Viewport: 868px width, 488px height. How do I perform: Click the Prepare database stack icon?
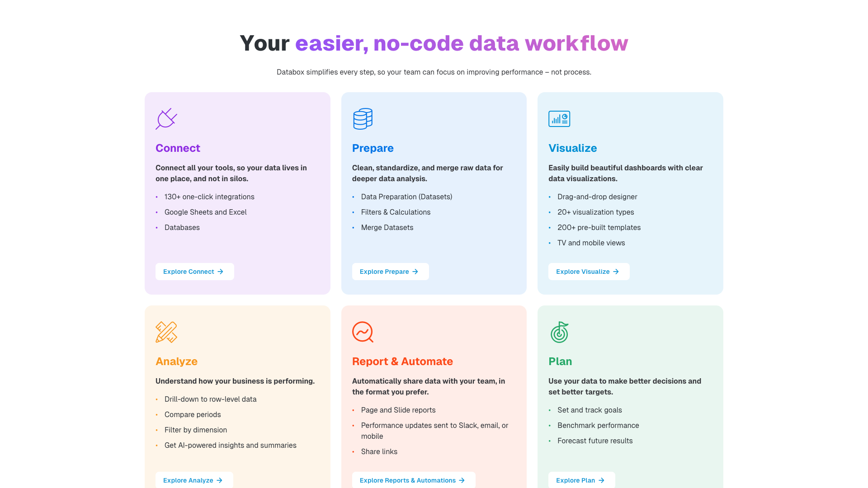[363, 119]
